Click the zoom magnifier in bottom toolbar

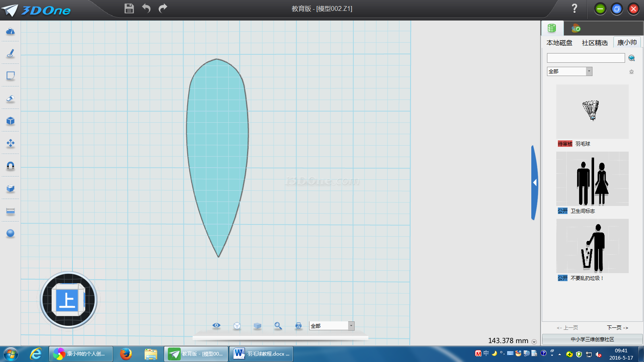click(278, 326)
